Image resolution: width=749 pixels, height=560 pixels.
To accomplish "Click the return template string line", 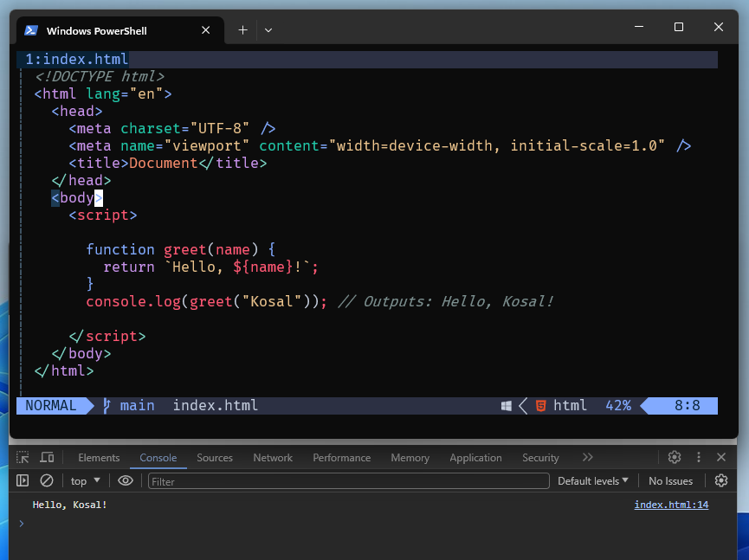I will click(210, 267).
